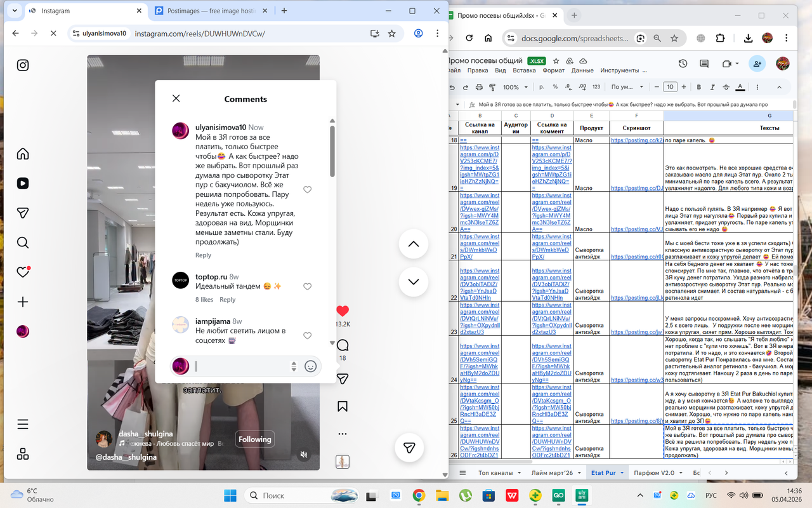This screenshot has width=812, height=508.
Task: Open the dasha_shulgina profile link
Action: click(x=145, y=434)
